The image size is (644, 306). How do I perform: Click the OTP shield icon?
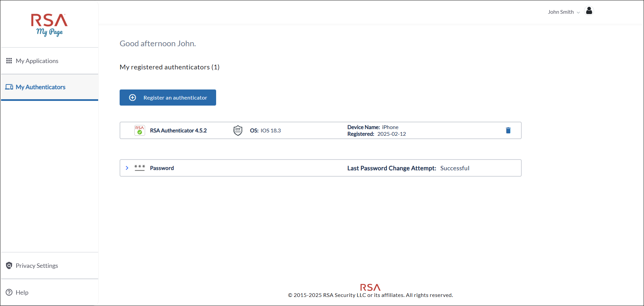point(238,130)
